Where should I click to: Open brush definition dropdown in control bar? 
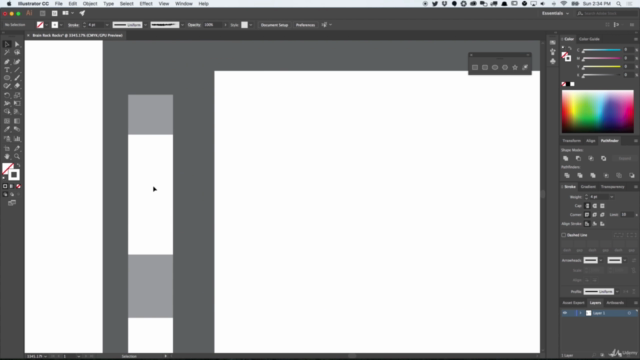[x=182, y=25]
